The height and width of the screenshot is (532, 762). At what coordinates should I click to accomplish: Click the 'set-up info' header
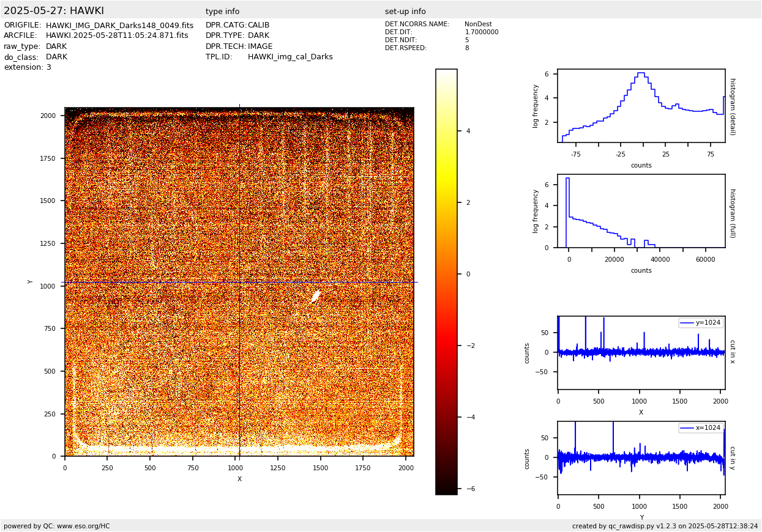[405, 12]
